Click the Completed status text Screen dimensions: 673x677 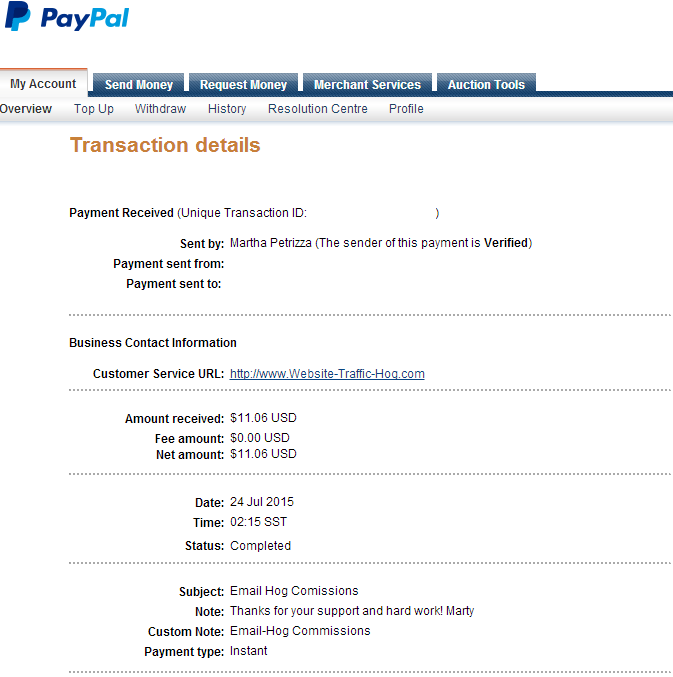tap(260, 546)
